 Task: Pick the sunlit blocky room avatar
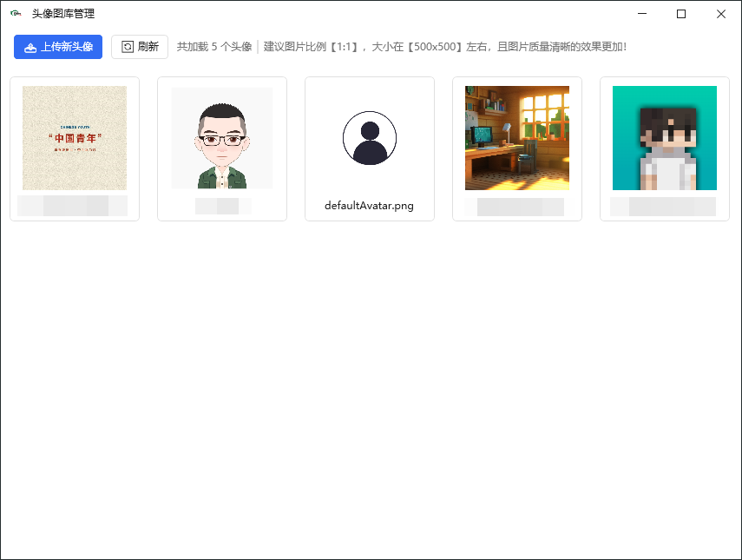pyautogui.click(x=517, y=138)
